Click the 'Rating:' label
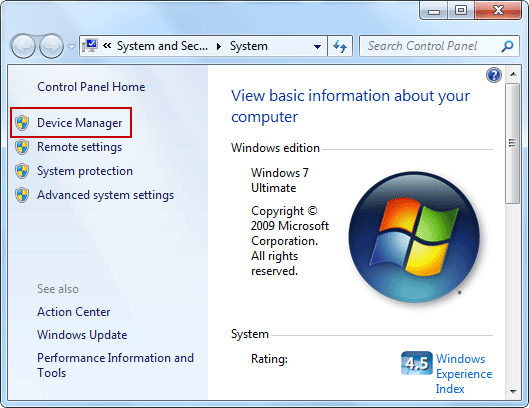This screenshot has height=408, width=529. pos(269,359)
